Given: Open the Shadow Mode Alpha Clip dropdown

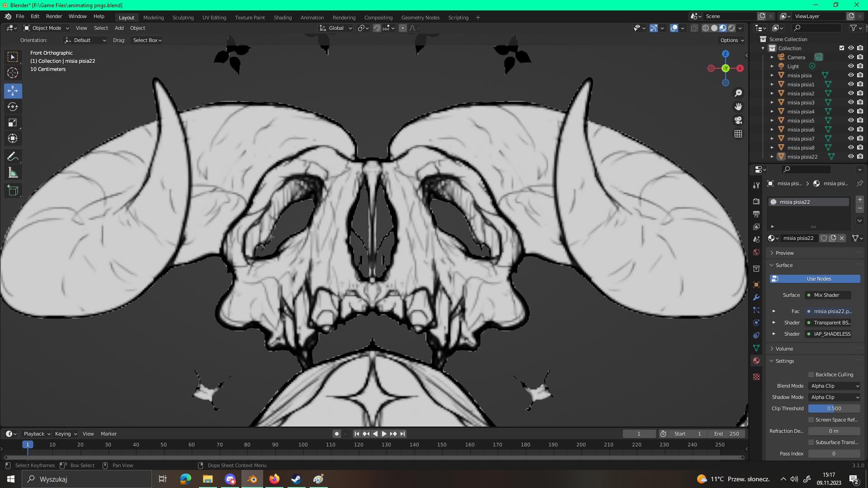Looking at the screenshot, I should click(834, 397).
